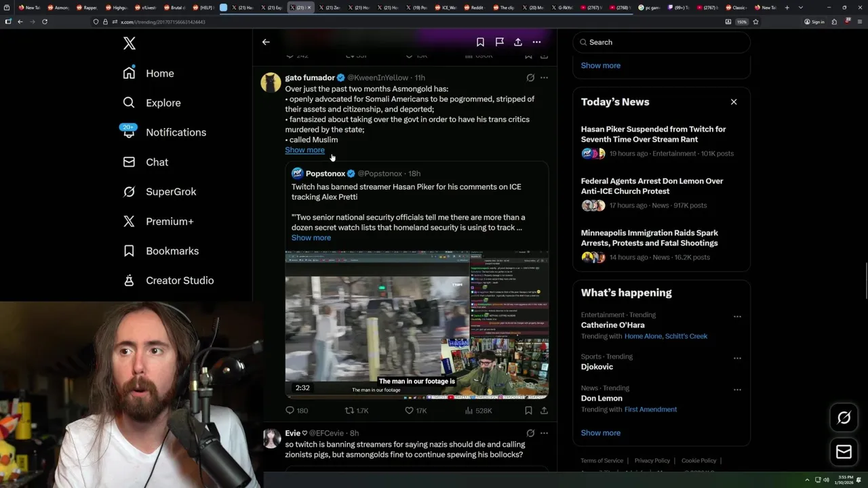Open the Privacy Policy link
Screen dimensions: 868x488
pos(652,461)
